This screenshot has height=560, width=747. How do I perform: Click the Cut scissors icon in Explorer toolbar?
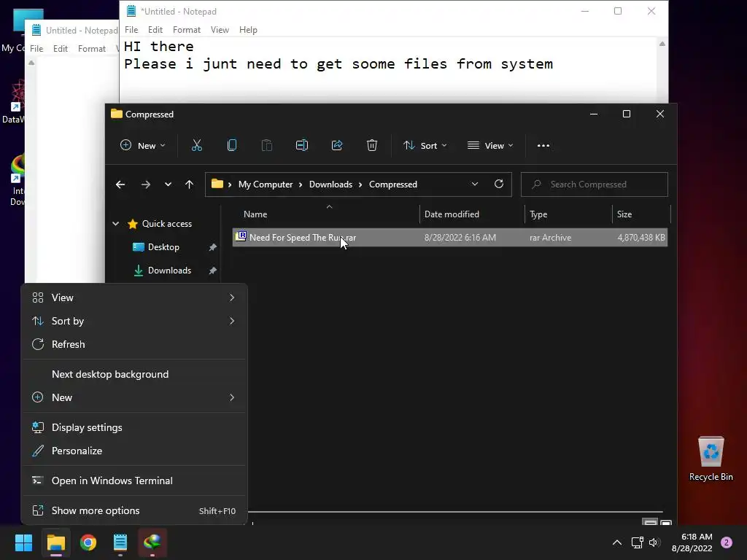coord(197,145)
